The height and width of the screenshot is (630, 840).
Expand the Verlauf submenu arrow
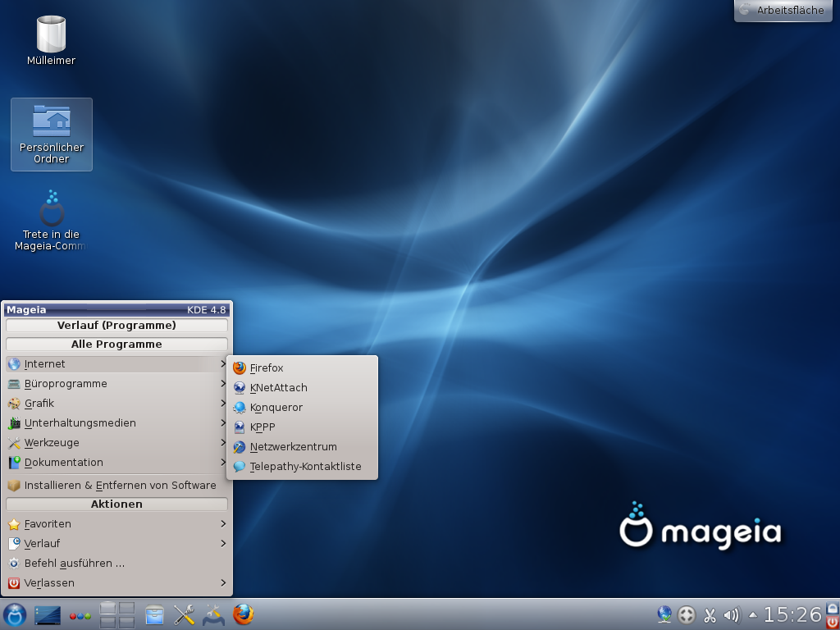pos(223,544)
